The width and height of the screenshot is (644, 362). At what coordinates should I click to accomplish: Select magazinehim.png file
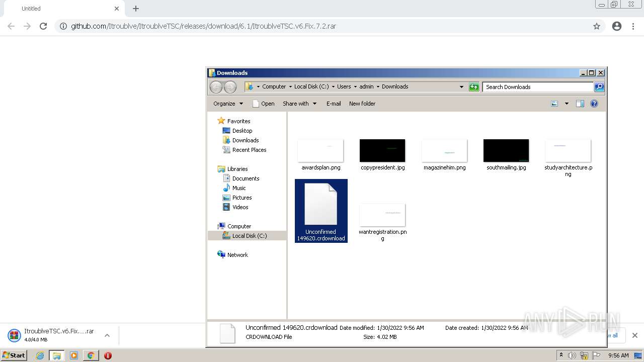click(444, 155)
